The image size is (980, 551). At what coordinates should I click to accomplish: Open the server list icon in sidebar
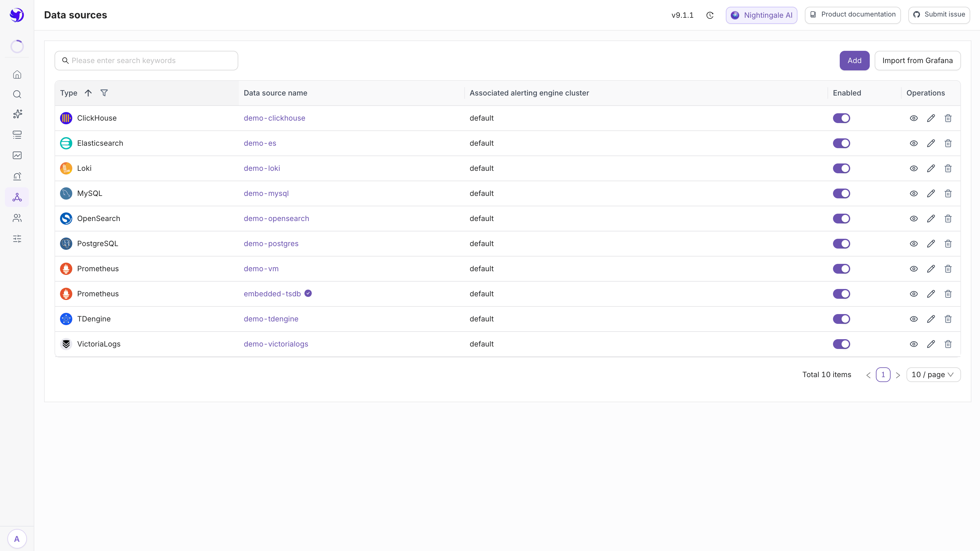point(17,135)
